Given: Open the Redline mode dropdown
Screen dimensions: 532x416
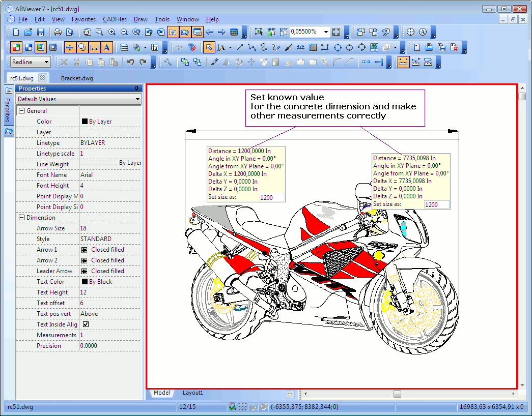Looking at the screenshot, I should (46, 62).
